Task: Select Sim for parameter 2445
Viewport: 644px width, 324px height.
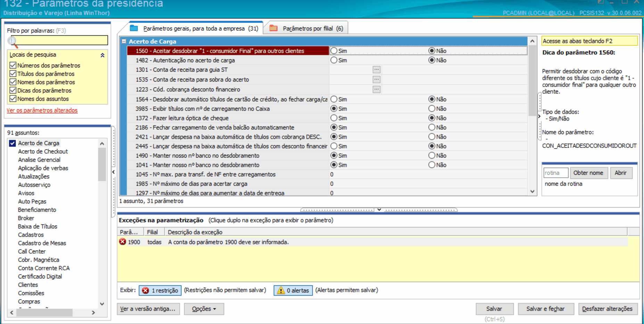Action: coord(334,146)
